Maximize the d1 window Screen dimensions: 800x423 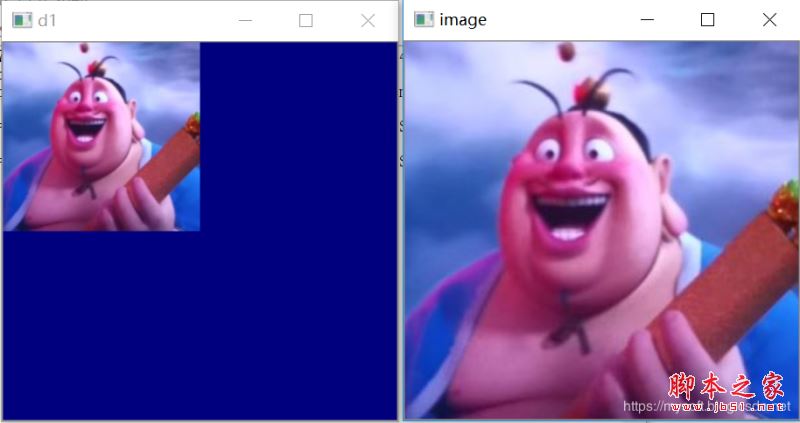pyautogui.click(x=306, y=20)
